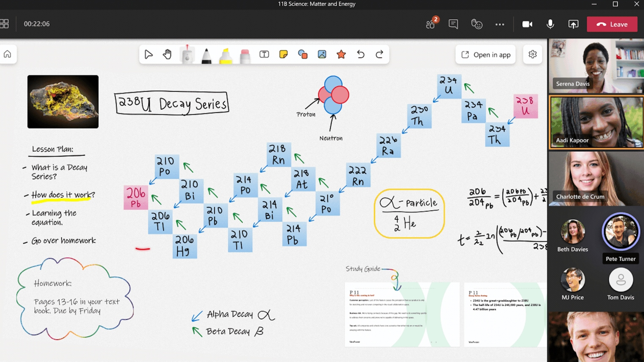Add a text box with the text tool

[264, 55]
